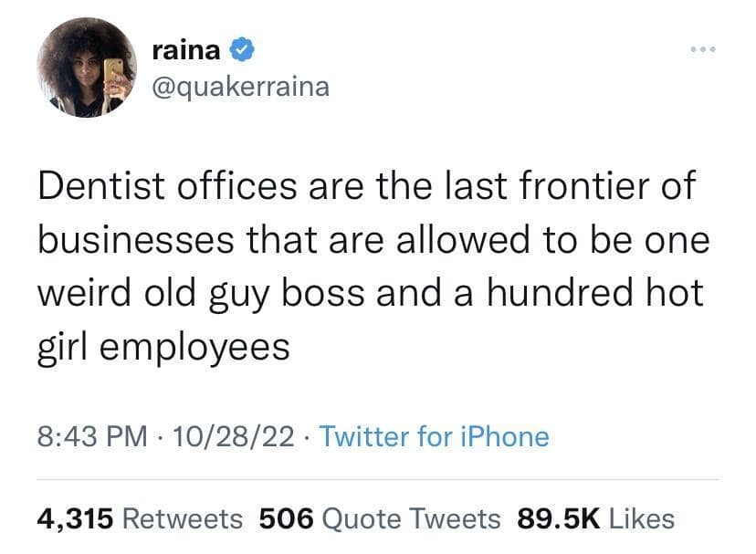Click the blue verified badge beside raina
Image resolution: width=756 pixels, height=554 pixels.
tap(242, 51)
